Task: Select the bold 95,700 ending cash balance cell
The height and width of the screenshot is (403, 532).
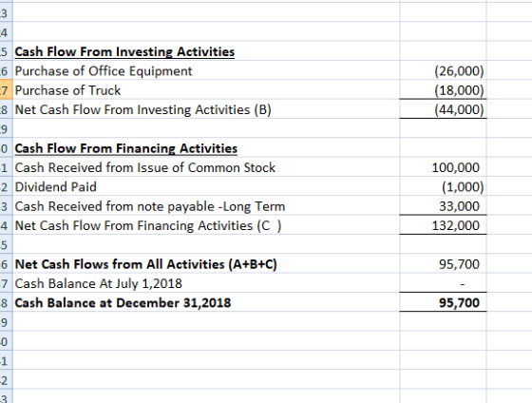Action: coord(443,303)
